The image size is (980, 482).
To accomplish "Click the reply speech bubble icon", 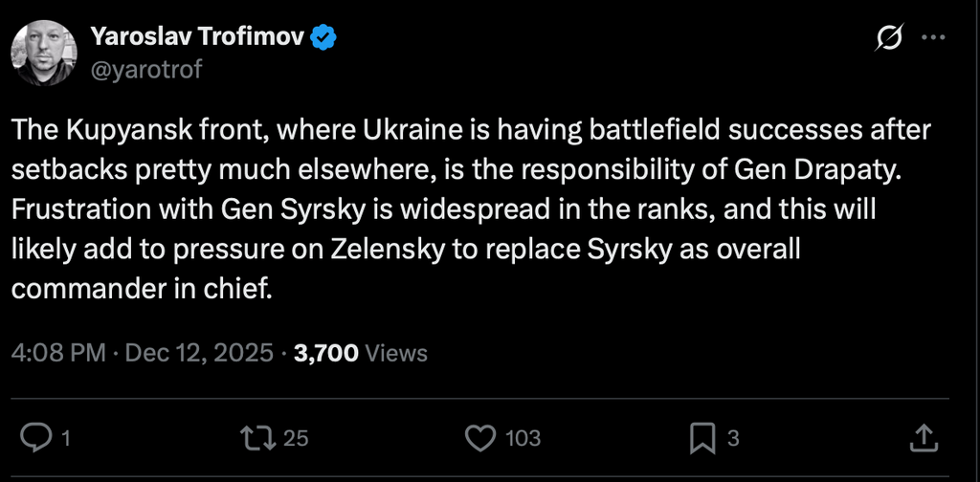I will [x=35, y=438].
